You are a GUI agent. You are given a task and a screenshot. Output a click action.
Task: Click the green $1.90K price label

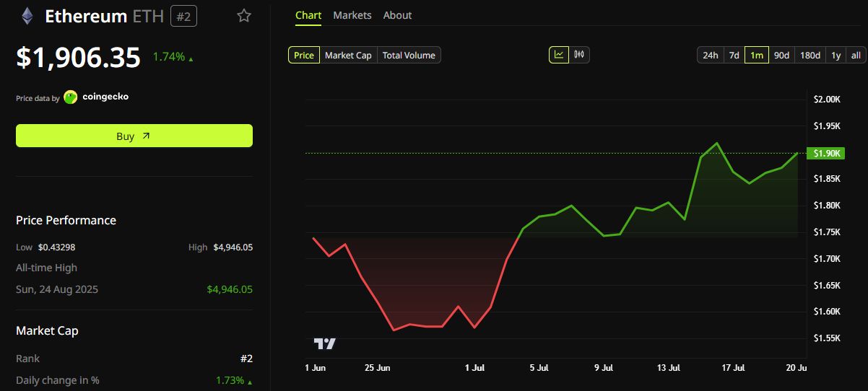tap(826, 153)
